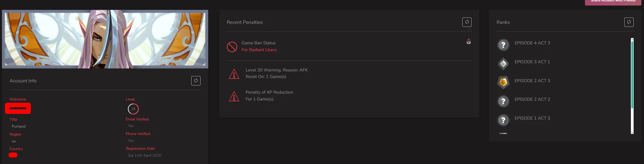Select the Episode 2 Act 2 unranked icon
The height and width of the screenshot is (164, 644).
pos(503,101)
